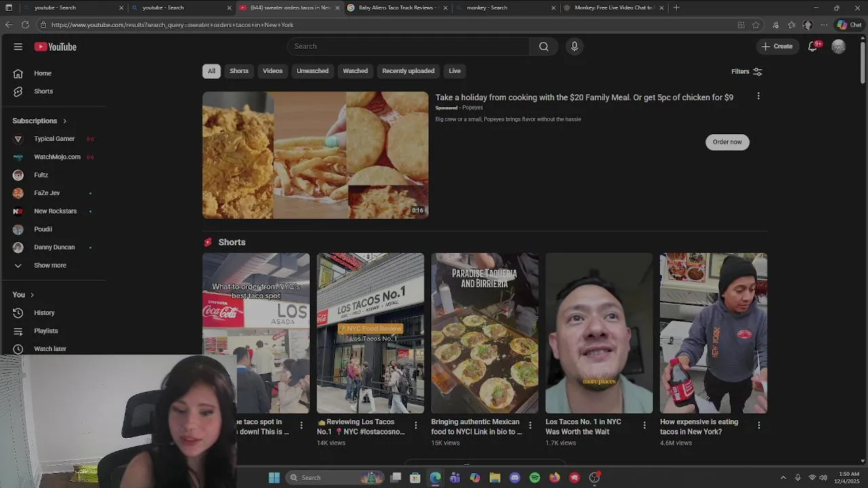Open Microsoft Edge from taskbar
868x488 pixels.
click(x=435, y=478)
